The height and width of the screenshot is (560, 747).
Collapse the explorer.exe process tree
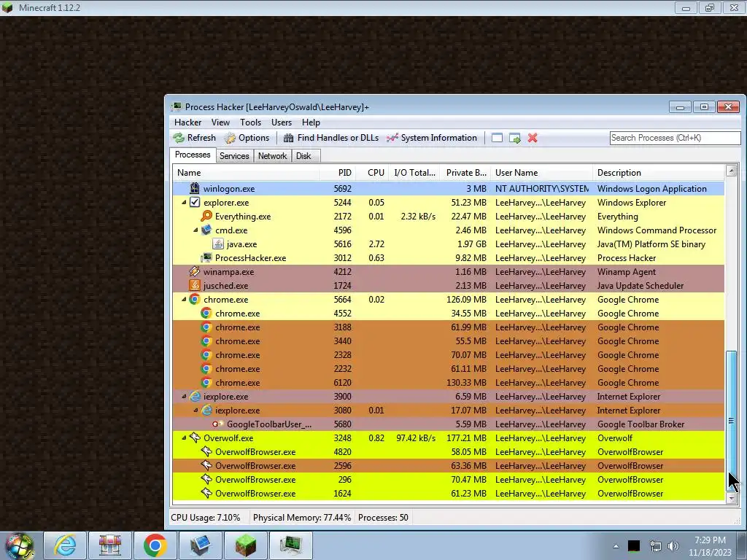click(184, 203)
